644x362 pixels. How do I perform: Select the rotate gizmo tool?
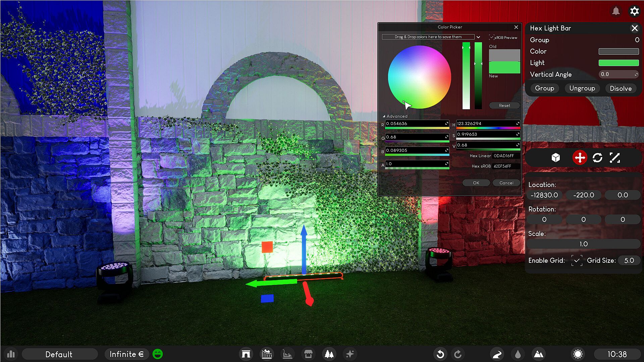[x=597, y=158]
